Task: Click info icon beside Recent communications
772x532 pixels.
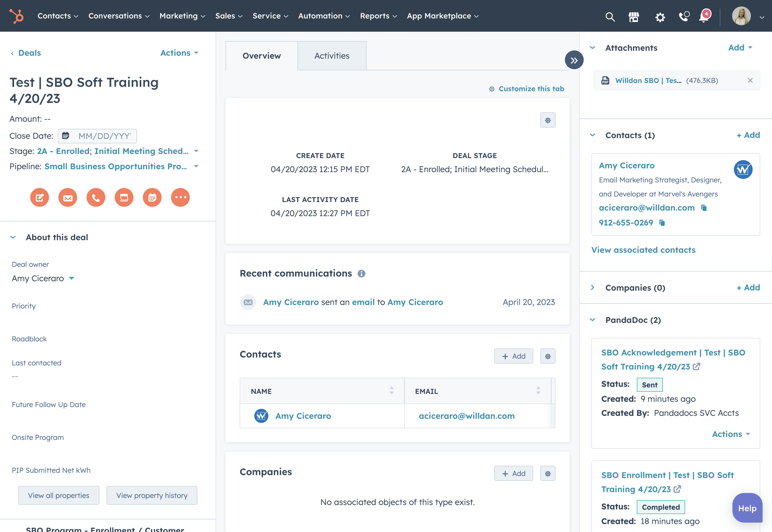Action: click(361, 274)
